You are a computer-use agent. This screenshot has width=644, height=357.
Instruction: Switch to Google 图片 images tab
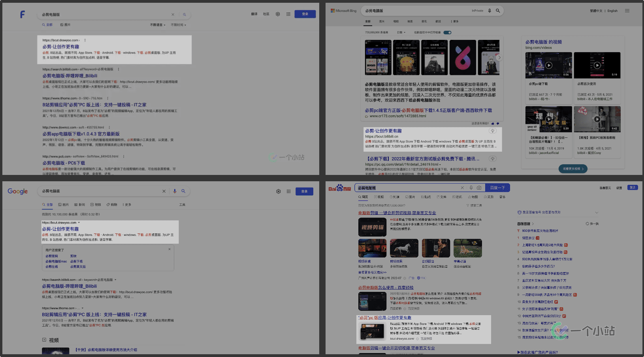(63, 205)
